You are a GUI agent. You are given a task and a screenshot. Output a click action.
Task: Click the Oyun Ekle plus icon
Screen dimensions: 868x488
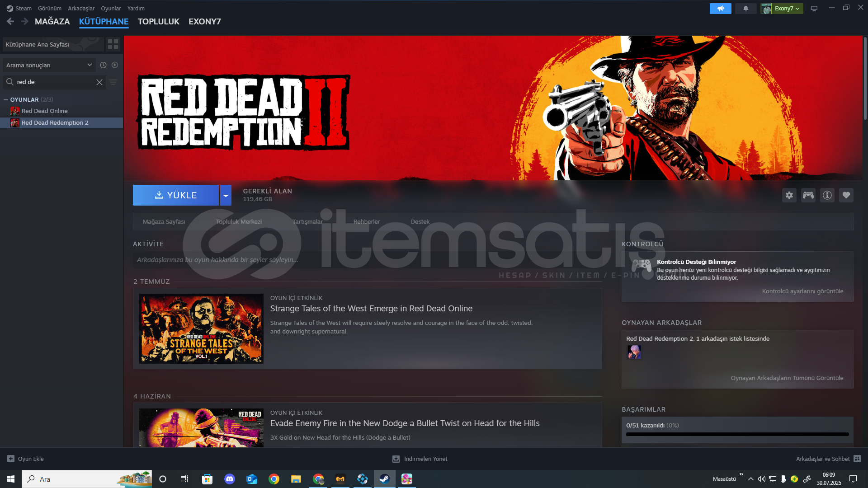(x=11, y=459)
